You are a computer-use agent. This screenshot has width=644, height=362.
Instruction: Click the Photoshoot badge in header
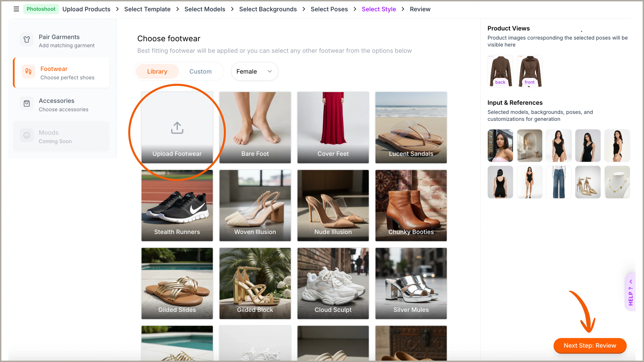(41, 9)
